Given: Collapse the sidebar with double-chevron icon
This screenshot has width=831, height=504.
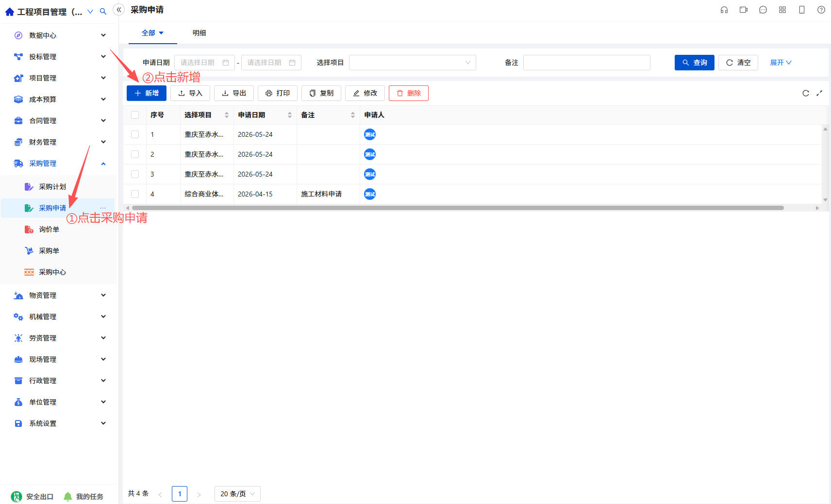Looking at the screenshot, I should 119,10.
